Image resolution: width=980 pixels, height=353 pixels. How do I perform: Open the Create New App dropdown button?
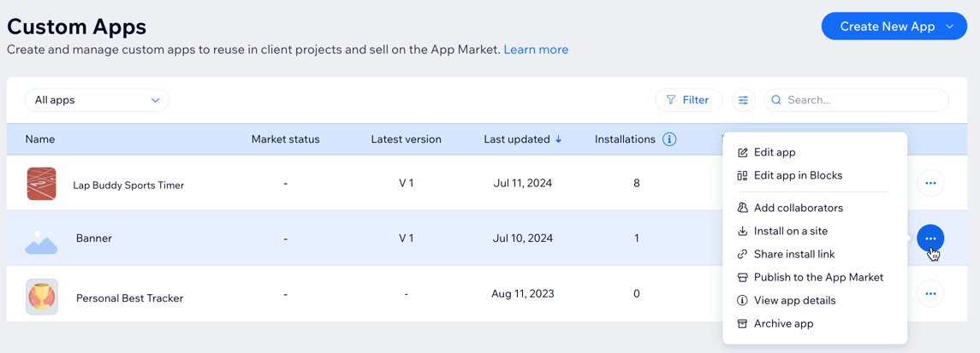(894, 26)
